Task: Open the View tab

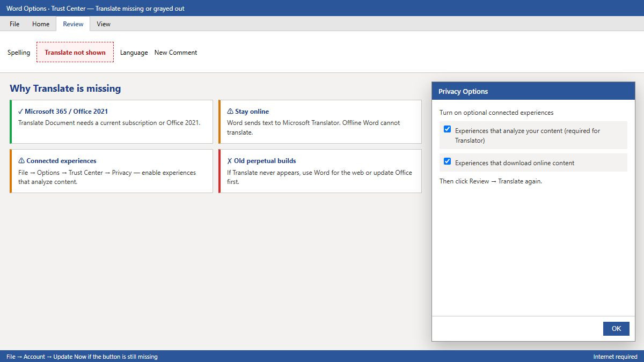Action: pos(104,24)
